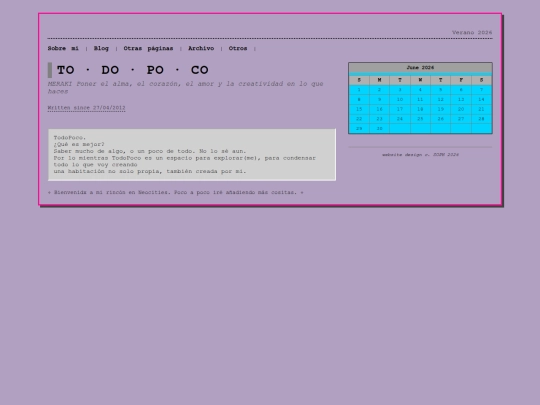Click the TodoPoco. line in gray box

(70, 138)
